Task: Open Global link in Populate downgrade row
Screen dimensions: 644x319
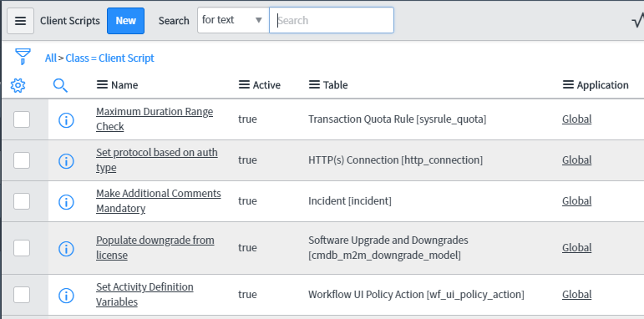Action: [x=576, y=247]
